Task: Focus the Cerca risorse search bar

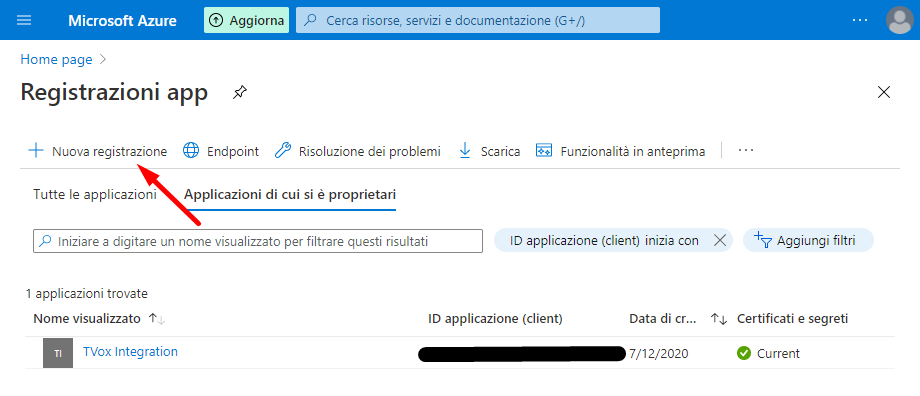Action: point(478,21)
